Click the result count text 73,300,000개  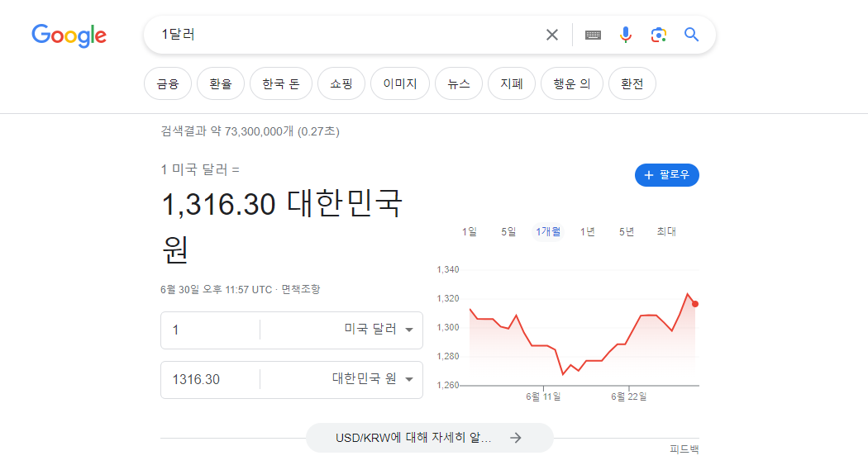259,131
